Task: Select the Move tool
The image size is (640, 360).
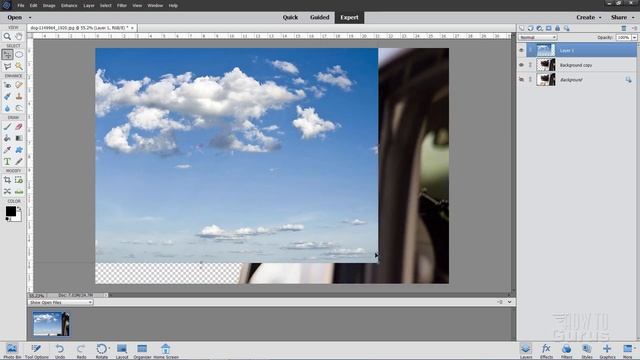Action: 7,54
